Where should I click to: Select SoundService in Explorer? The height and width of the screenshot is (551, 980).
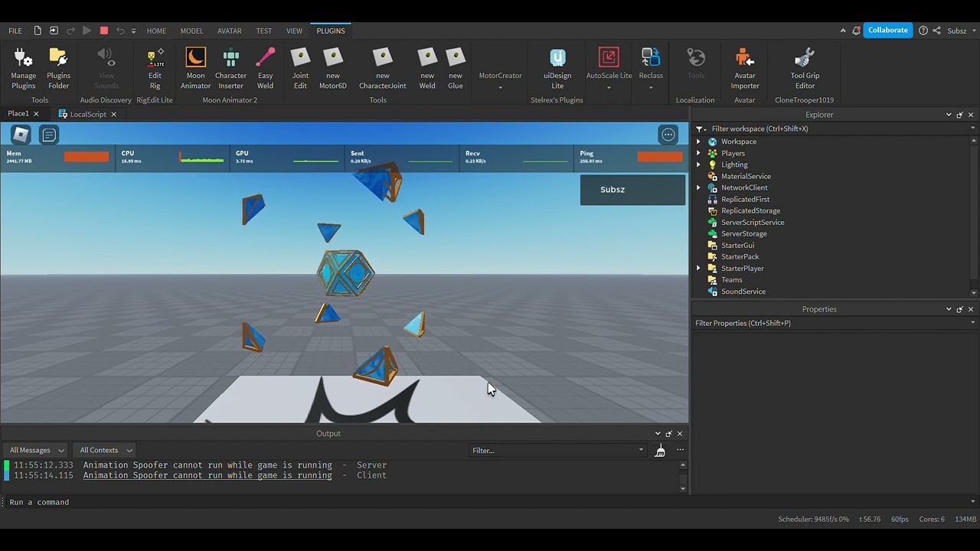point(743,292)
